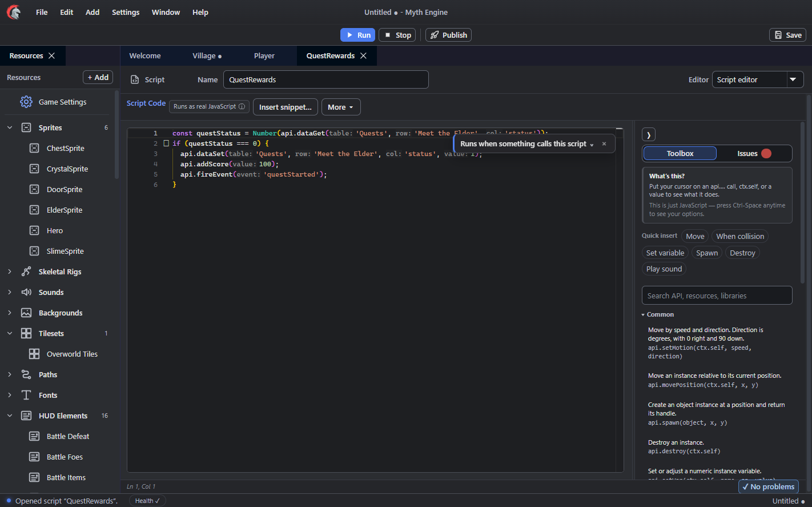The height and width of the screenshot is (507, 812).
Task: Click the Script file icon beside the name
Action: [135, 80]
